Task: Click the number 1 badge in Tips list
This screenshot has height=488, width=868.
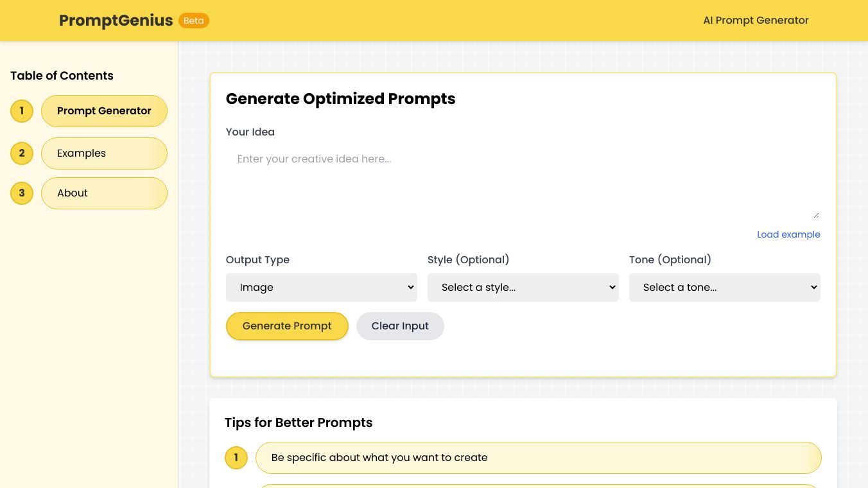Action: click(x=236, y=458)
